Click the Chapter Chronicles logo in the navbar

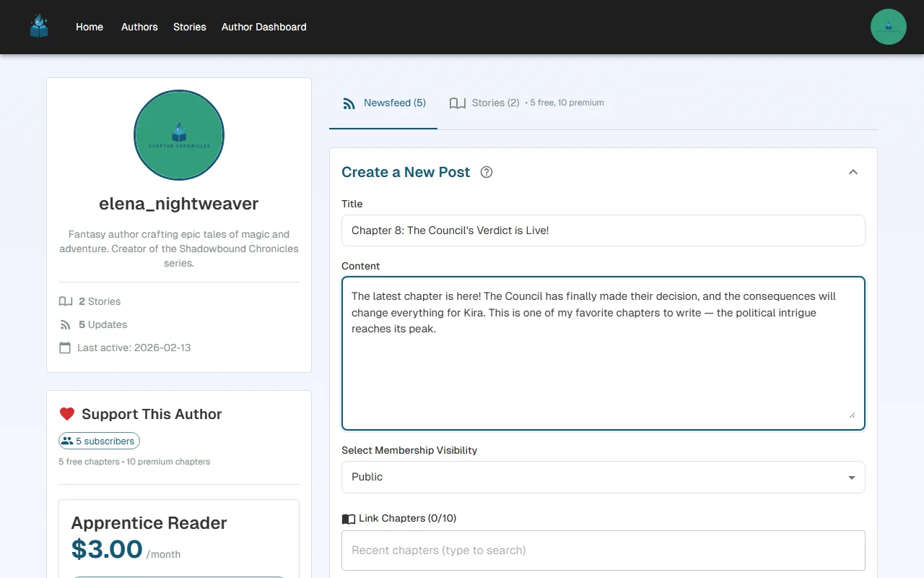coord(38,26)
